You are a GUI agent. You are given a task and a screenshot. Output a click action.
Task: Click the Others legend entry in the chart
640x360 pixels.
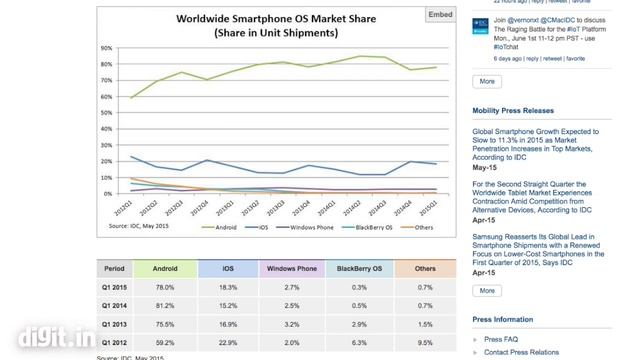pyautogui.click(x=417, y=227)
